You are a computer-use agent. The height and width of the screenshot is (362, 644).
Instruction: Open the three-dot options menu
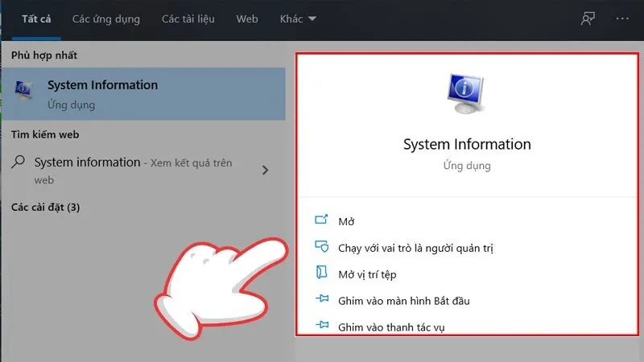622,19
